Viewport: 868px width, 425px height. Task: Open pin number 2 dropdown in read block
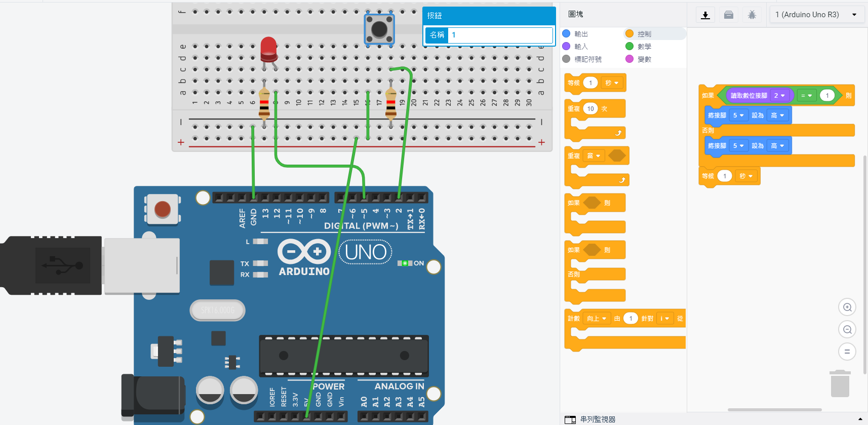click(779, 95)
